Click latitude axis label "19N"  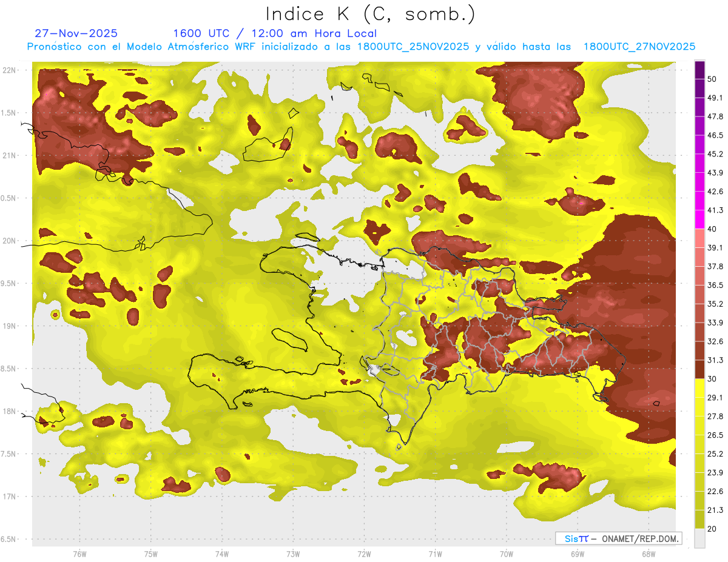[9, 326]
